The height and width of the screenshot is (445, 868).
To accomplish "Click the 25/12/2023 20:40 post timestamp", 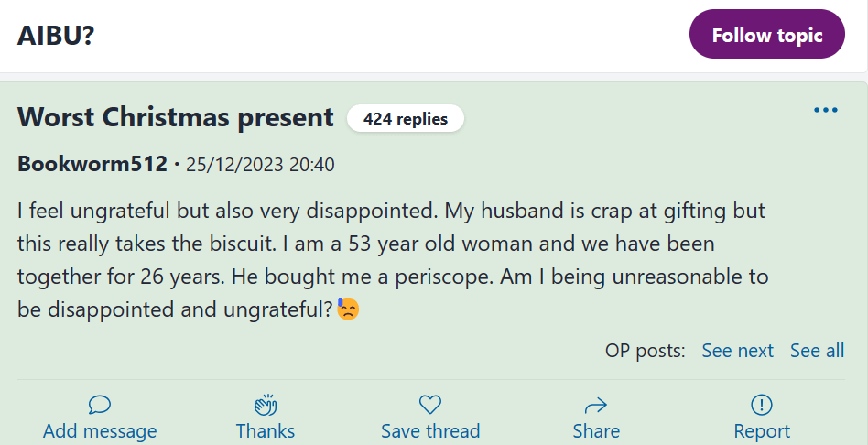I will [x=260, y=165].
